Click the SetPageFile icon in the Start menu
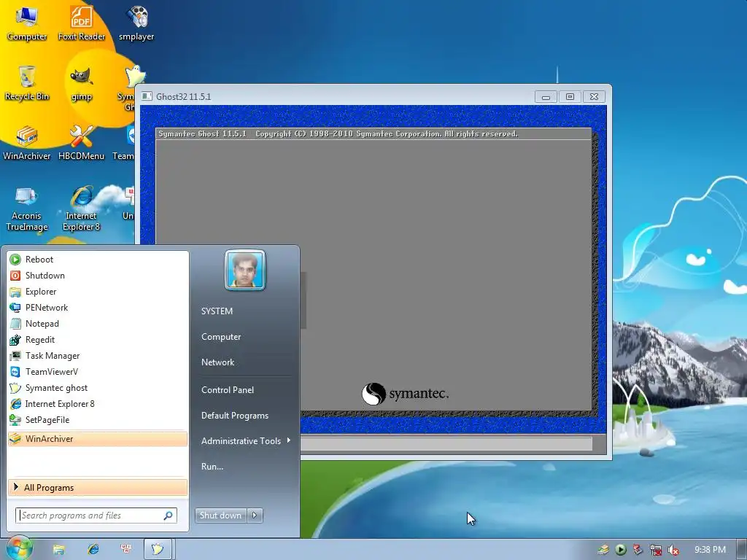Viewport: 747px width, 560px height. 15,420
